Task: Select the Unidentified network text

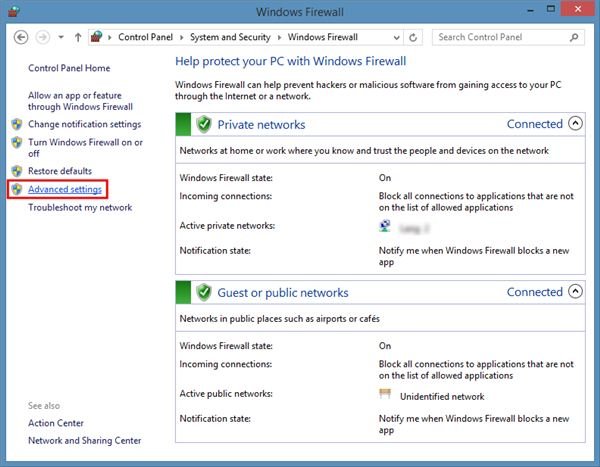Action: click(442, 397)
